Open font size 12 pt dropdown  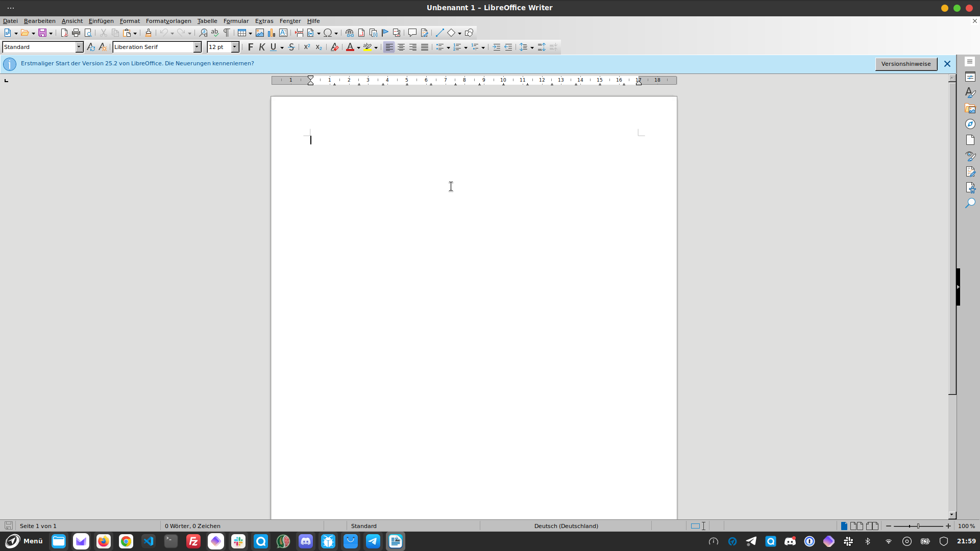[x=235, y=47]
